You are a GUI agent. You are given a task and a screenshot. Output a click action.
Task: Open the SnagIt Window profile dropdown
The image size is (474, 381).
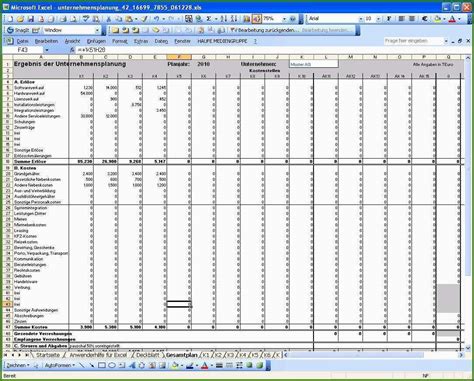pos(97,30)
